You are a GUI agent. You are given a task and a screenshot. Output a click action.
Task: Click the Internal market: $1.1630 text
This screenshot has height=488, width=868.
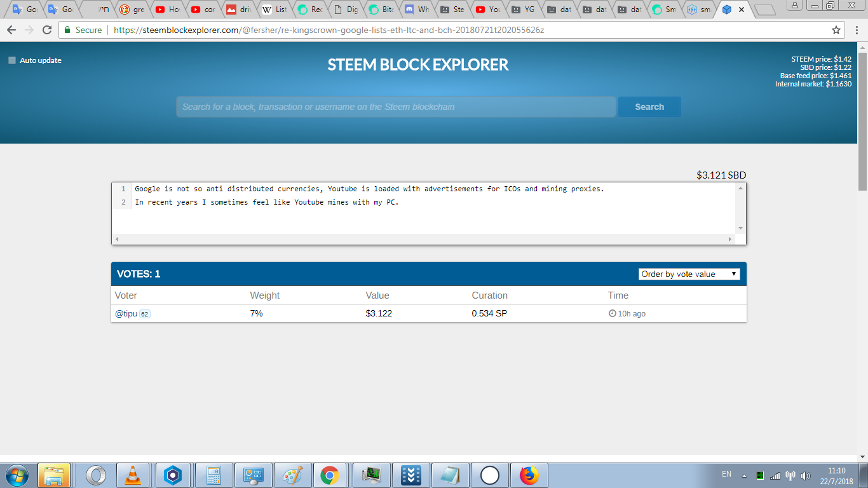[x=813, y=84]
